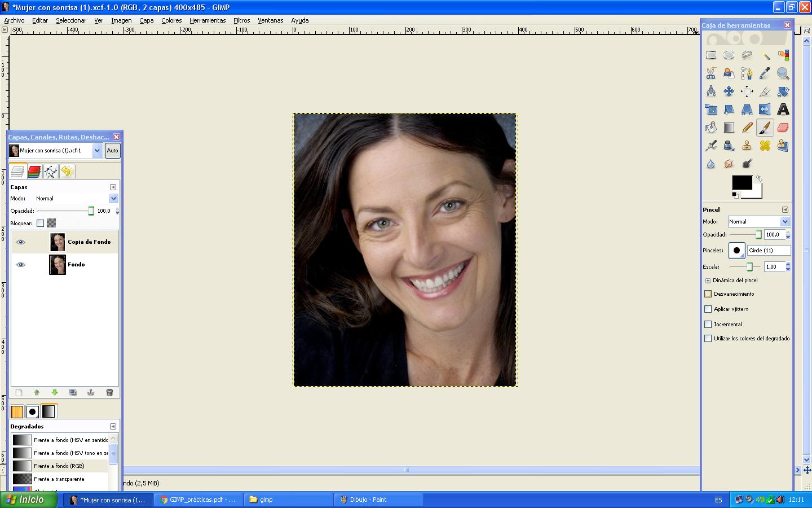Select the Color Picker eyedropper tool
The width and height of the screenshot is (812, 508).
(x=765, y=73)
